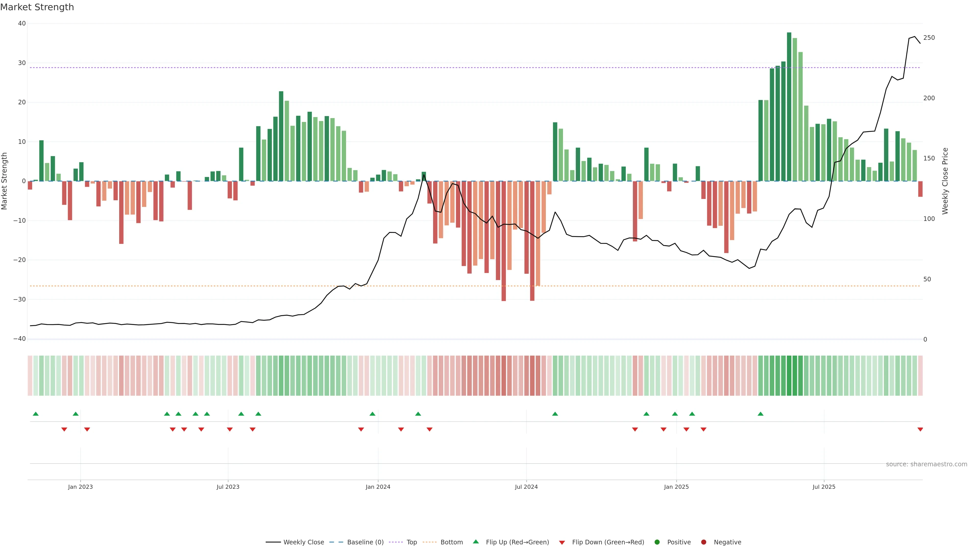Screen dimensions: 980x551
Task: Click the Weekly Close Price axis title
Action: coord(945,181)
